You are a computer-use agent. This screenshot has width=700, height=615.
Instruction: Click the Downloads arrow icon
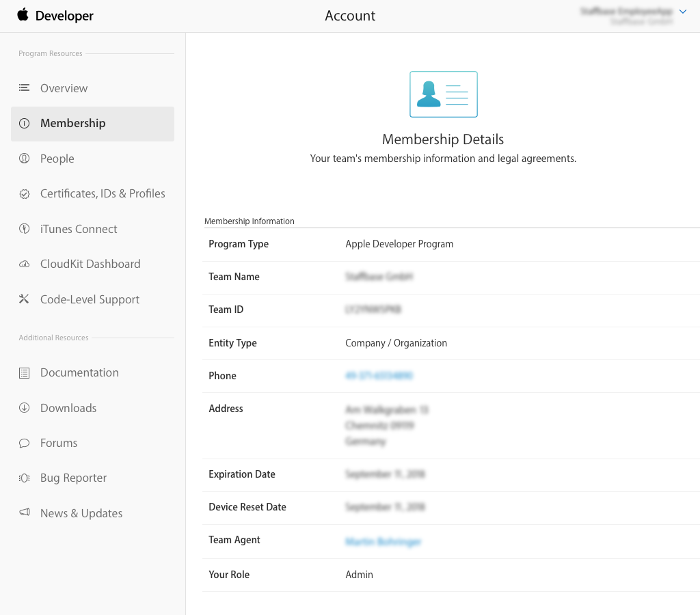(25, 408)
